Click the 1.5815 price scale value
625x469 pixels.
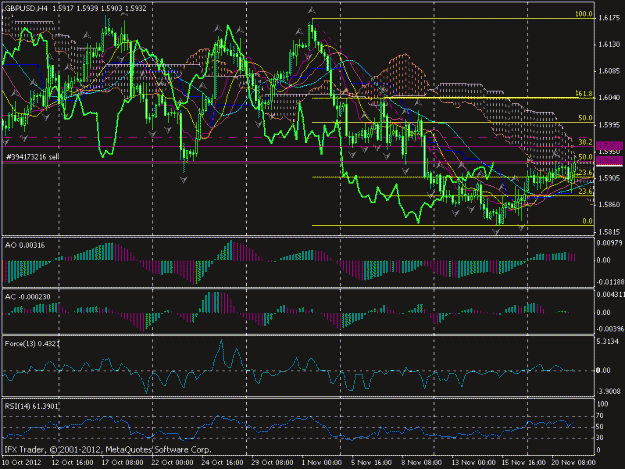(x=609, y=232)
